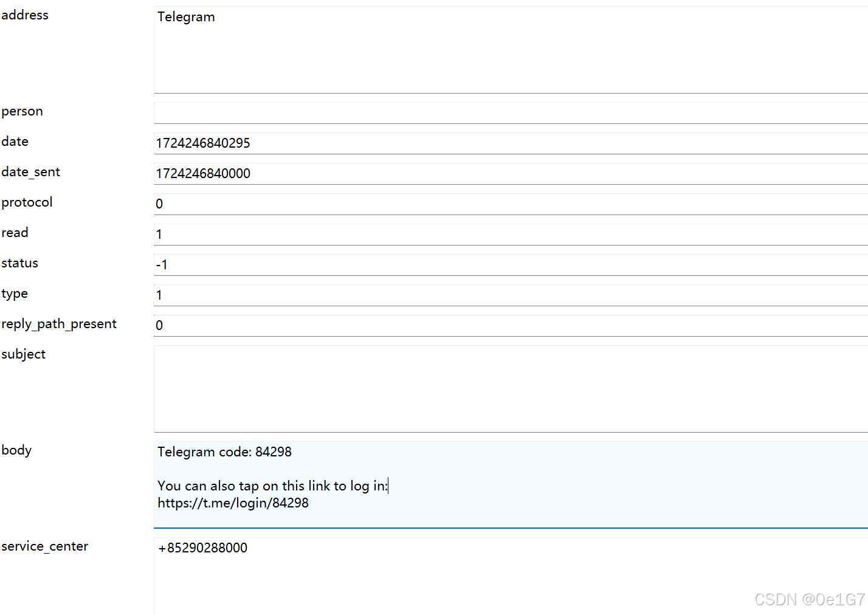Click the 'body' field label
Image resolution: width=868 pixels, height=615 pixels.
point(16,450)
